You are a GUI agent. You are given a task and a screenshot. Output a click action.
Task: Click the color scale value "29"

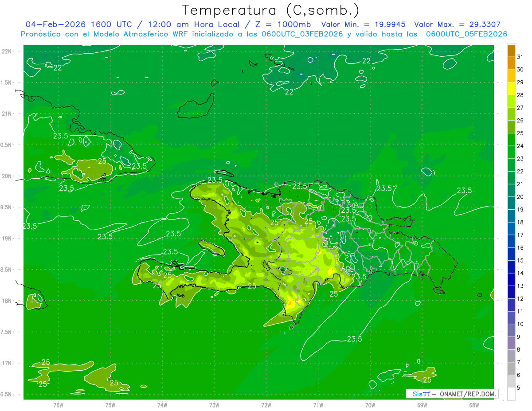(520, 82)
